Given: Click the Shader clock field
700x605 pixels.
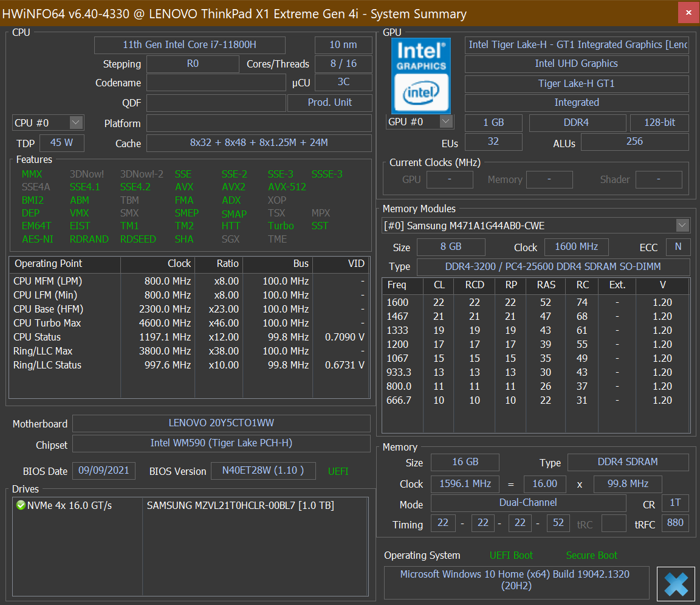Looking at the screenshot, I should pyautogui.click(x=659, y=179).
